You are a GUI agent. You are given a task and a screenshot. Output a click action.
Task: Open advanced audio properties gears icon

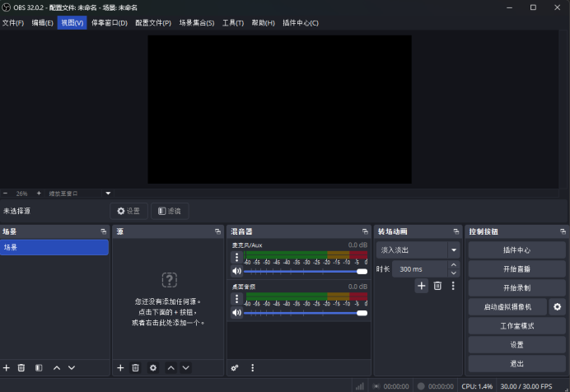[235, 367]
